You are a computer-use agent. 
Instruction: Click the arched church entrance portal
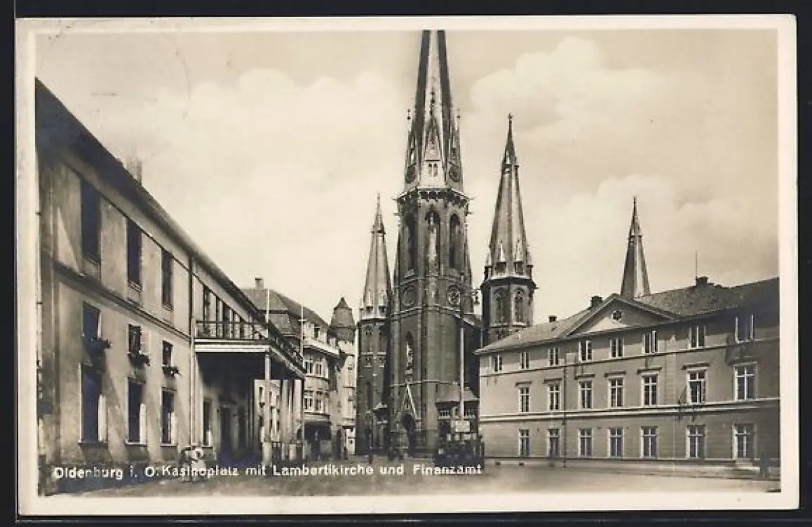coord(410,431)
